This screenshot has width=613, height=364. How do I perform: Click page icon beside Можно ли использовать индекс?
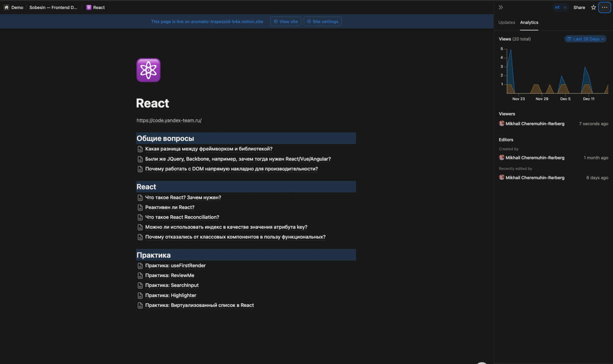point(140,227)
